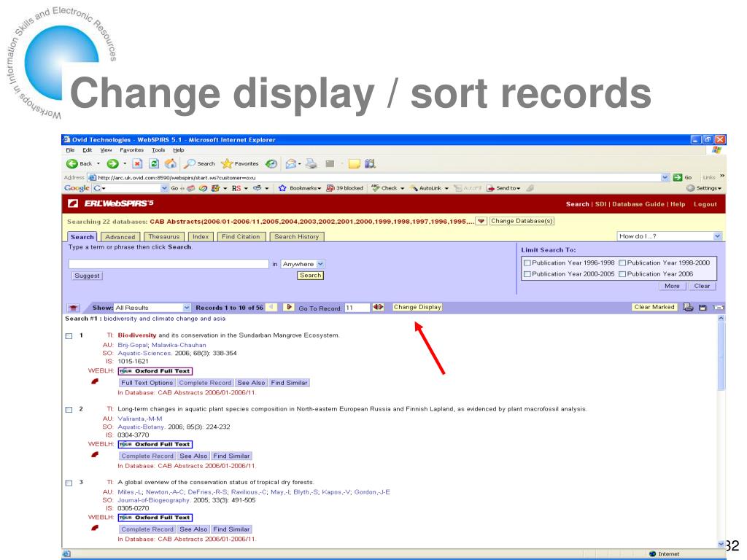Image resolution: width=747 pixels, height=560 pixels.
Task: Mark record 2 checkbox
Action: (69, 410)
